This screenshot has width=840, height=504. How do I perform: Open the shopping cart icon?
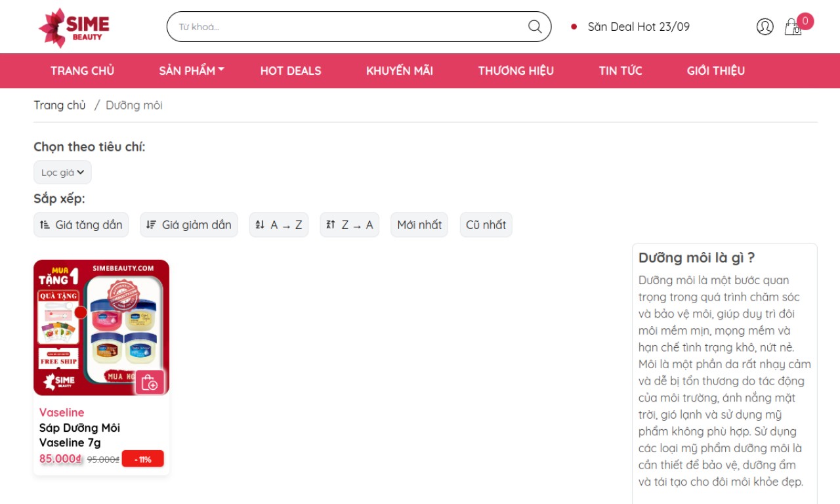click(x=793, y=27)
